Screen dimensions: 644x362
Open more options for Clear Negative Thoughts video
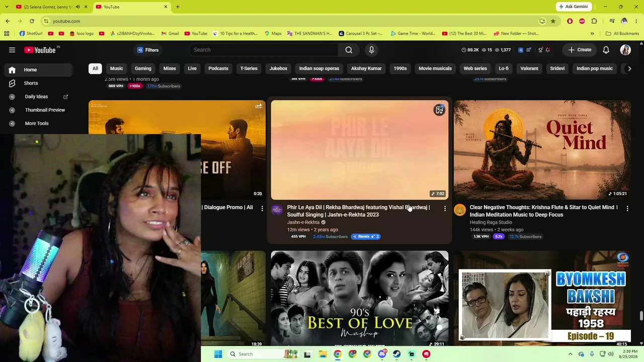point(627,208)
